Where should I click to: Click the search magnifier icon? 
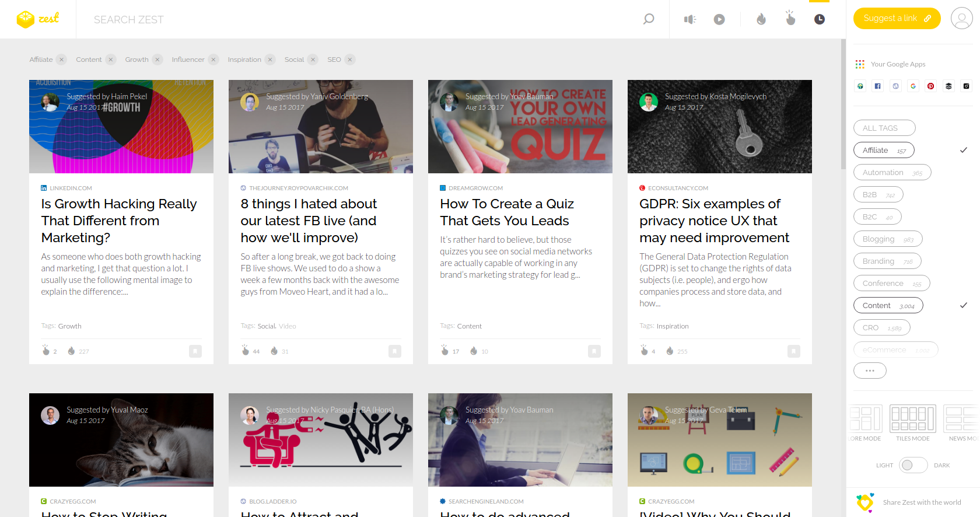click(x=648, y=19)
